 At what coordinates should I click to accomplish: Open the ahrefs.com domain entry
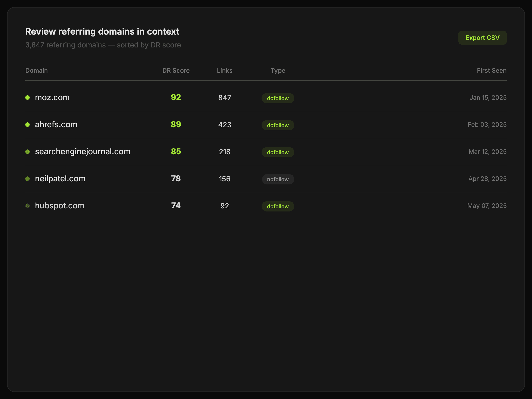coord(56,125)
